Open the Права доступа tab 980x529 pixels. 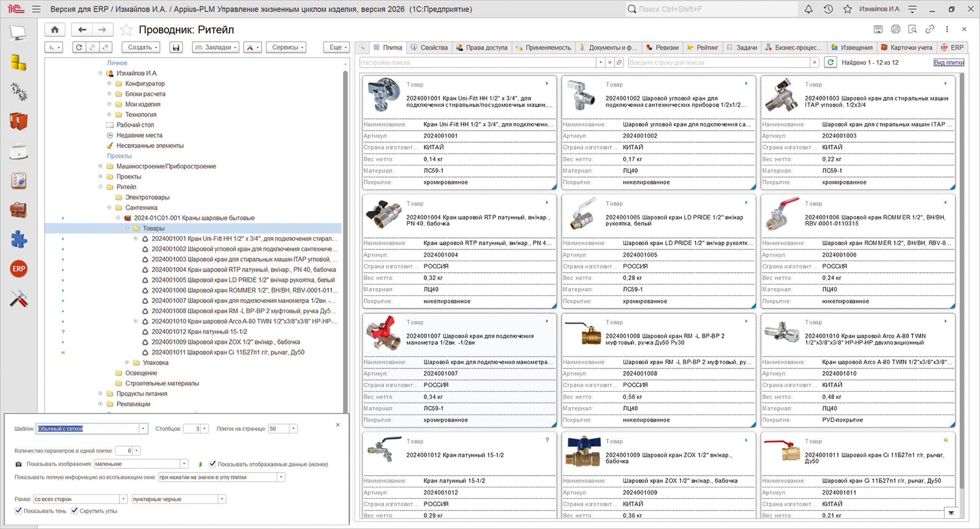coord(482,47)
